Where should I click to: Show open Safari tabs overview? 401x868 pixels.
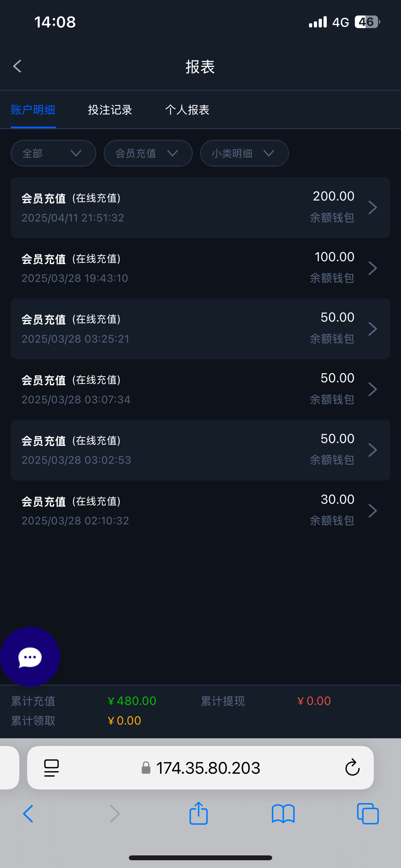click(368, 814)
